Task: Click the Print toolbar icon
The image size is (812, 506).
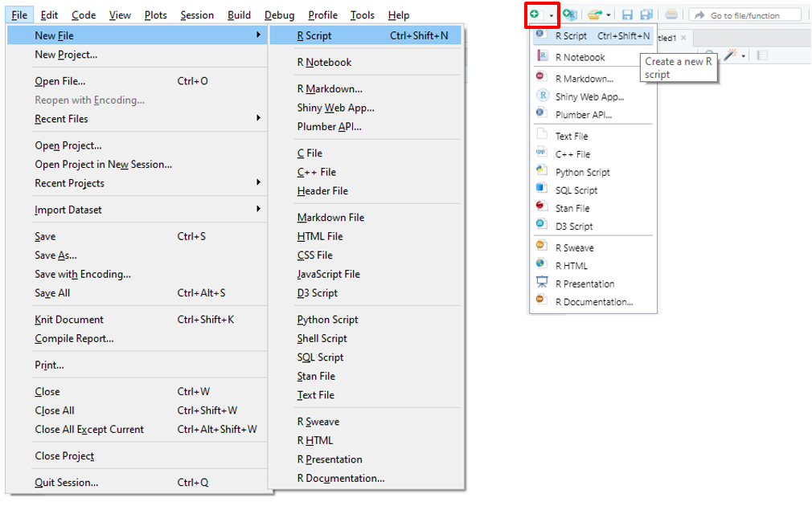Action: point(671,14)
